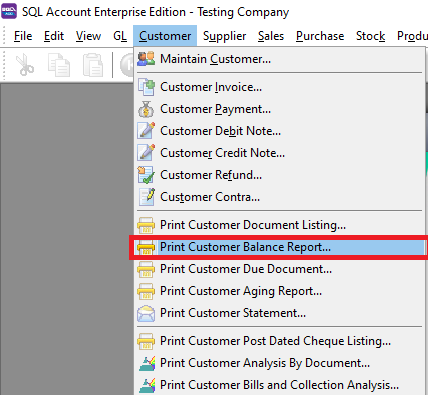
Task: Click the Paste clipboard toolbar icon
Action: coord(93,65)
